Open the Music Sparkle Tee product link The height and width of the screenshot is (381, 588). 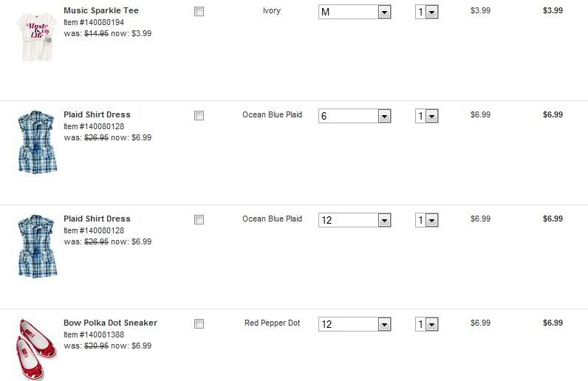coord(100,11)
